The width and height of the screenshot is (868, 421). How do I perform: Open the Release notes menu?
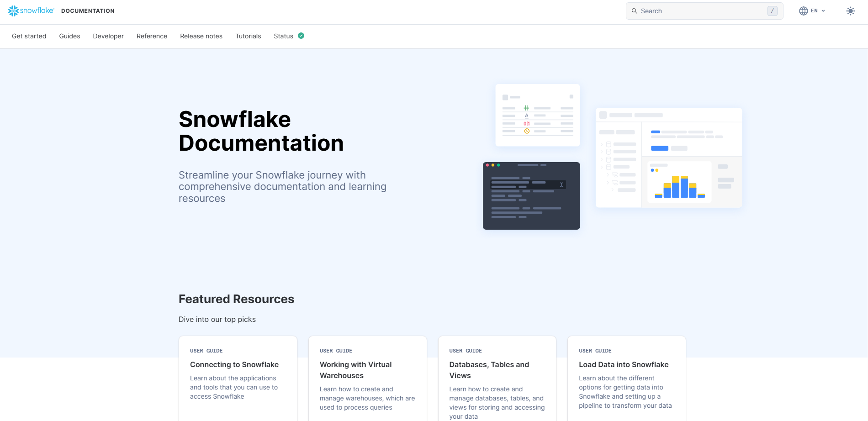coord(201,36)
